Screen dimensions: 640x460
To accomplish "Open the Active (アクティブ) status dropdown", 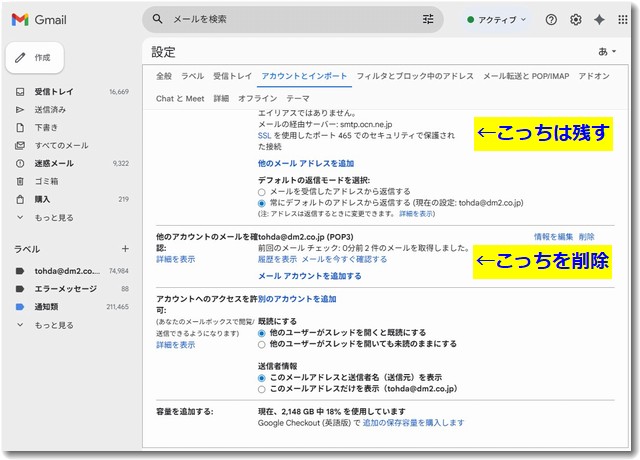I will tap(498, 19).
